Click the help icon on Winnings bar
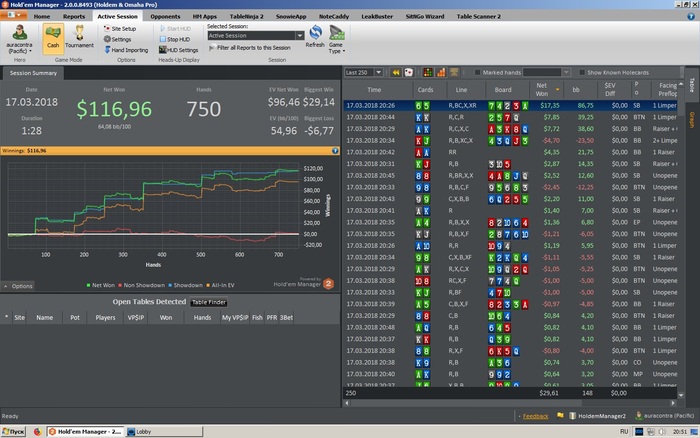This screenshot has height=438, width=700. click(x=335, y=151)
